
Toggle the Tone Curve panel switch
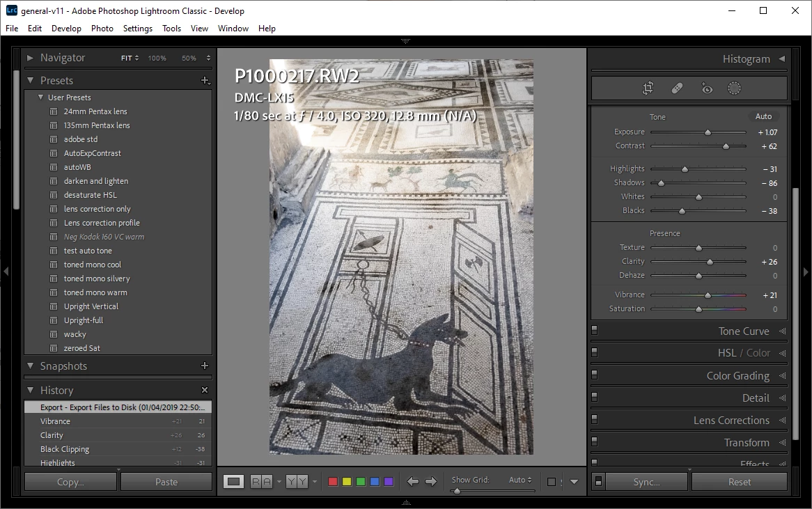tap(595, 330)
